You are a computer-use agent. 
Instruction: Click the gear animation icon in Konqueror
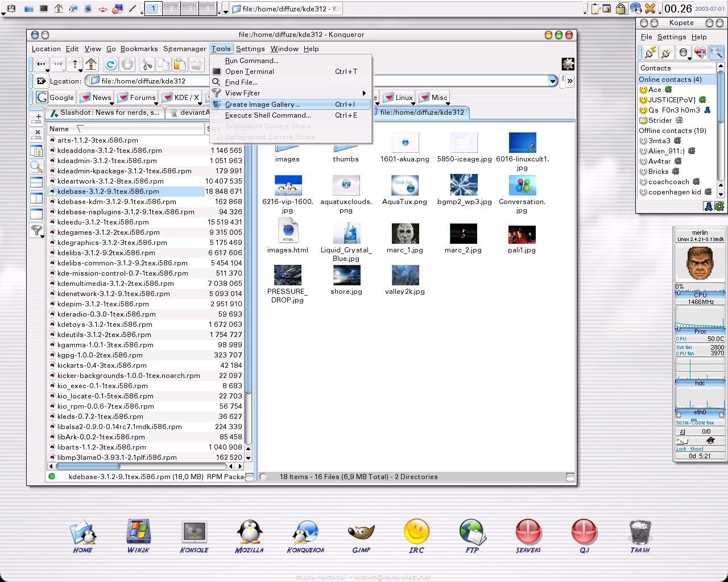click(568, 64)
